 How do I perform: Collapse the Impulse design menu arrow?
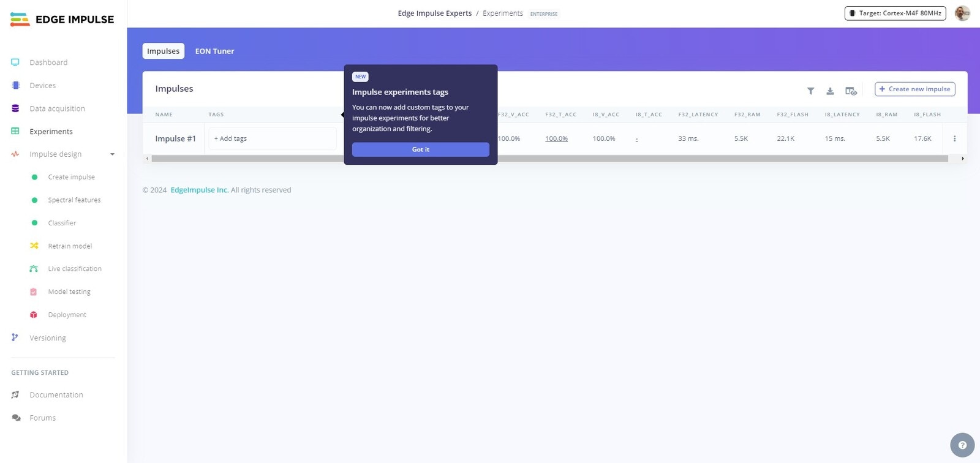tap(112, 154)
